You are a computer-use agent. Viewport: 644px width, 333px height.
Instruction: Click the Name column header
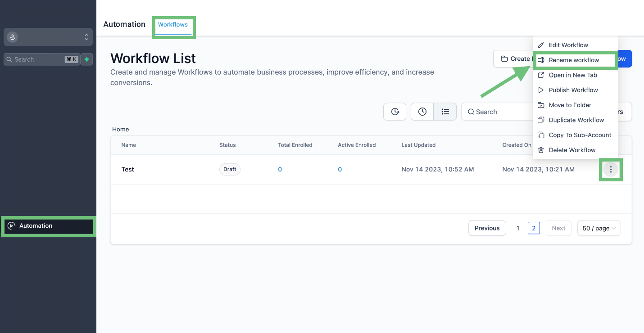pyautogui.click(x=129, y=145)
